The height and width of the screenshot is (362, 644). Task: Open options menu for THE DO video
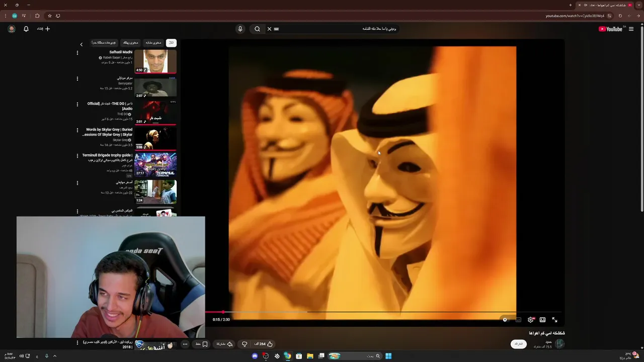coord(77,105)
